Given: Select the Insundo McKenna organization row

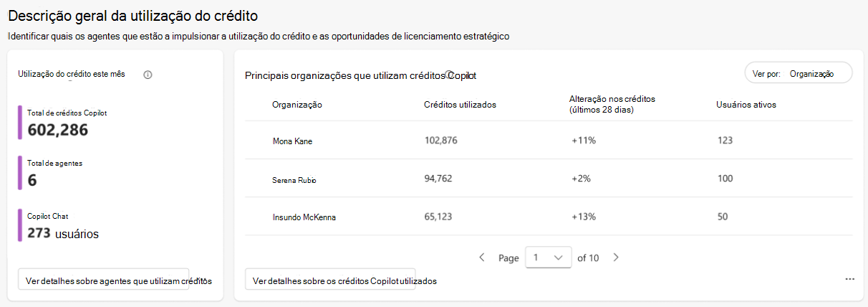Looking at the screenshot, I should (x=549, y=216).
